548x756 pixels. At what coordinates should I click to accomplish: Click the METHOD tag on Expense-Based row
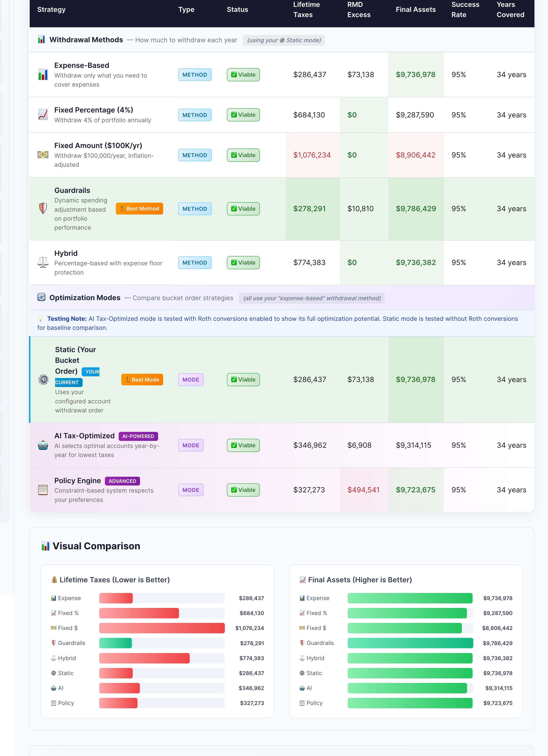click(x=195, y=75)
